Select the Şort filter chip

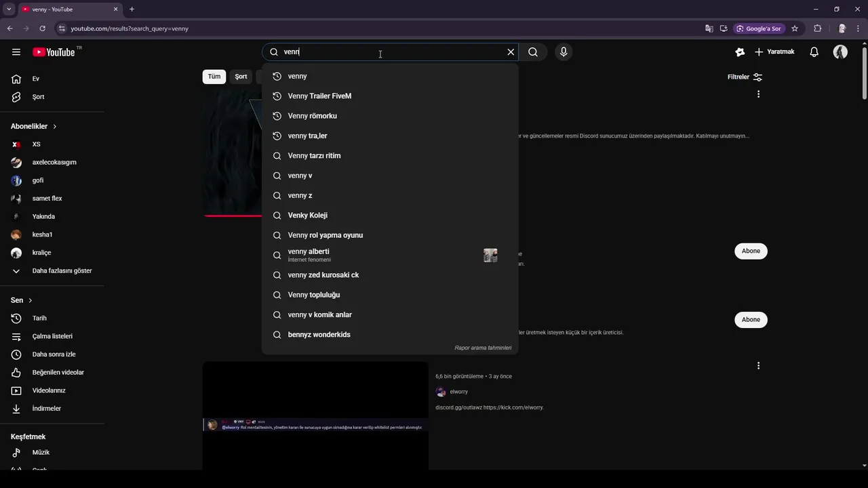(241, 77)
